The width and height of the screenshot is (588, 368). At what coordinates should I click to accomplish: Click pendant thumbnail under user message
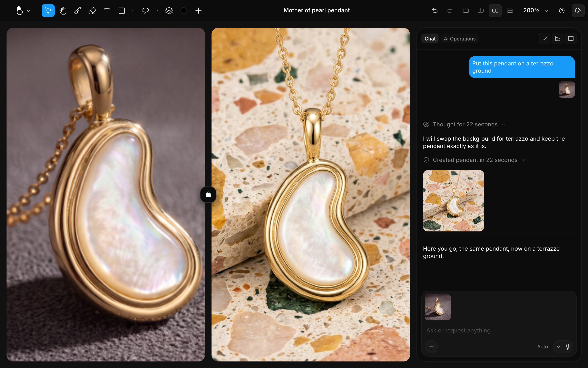[x=567, y=89]
